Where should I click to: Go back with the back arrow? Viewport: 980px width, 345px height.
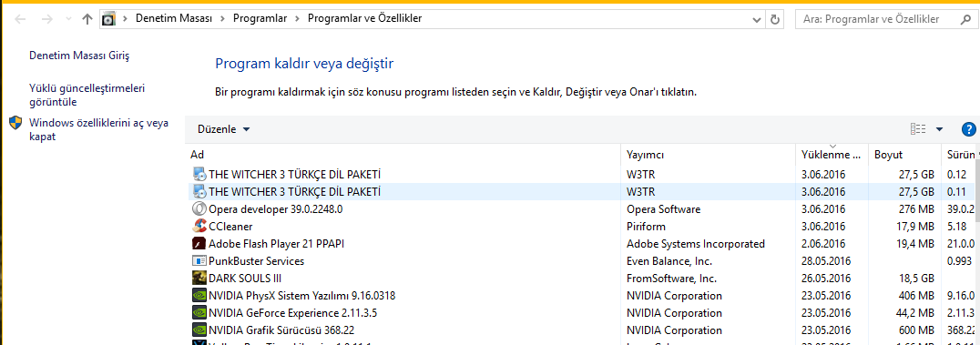(x=20, y=19)
